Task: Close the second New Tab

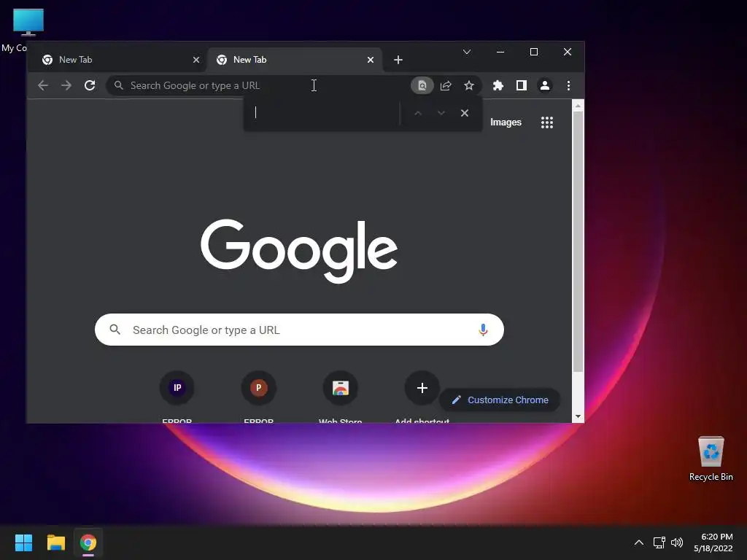Action: [x=370, y=60]
